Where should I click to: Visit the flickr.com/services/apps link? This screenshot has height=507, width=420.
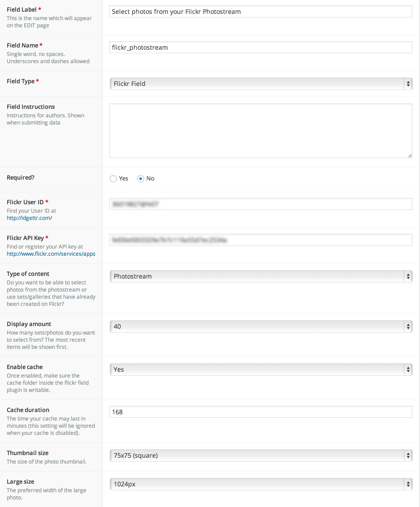(x=51, y=254)
